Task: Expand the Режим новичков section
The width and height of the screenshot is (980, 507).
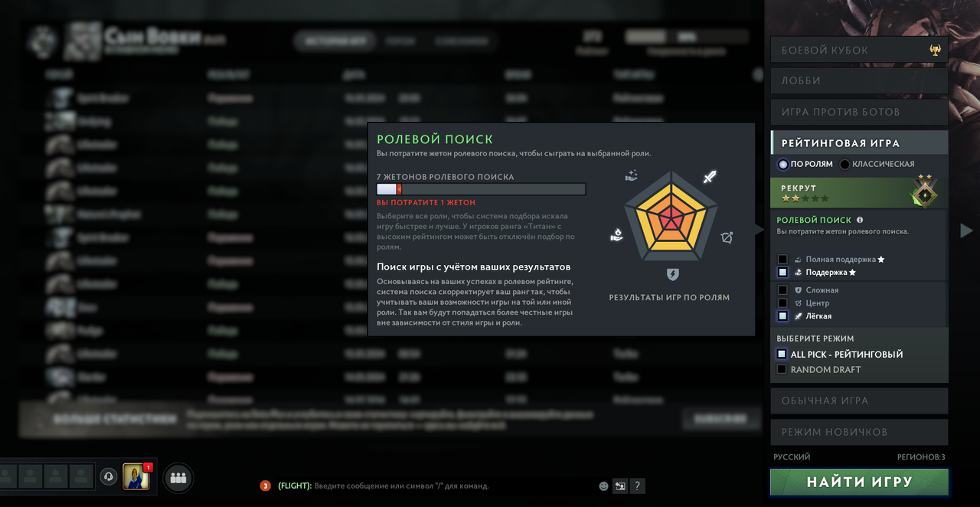Action: coord(859,432)
